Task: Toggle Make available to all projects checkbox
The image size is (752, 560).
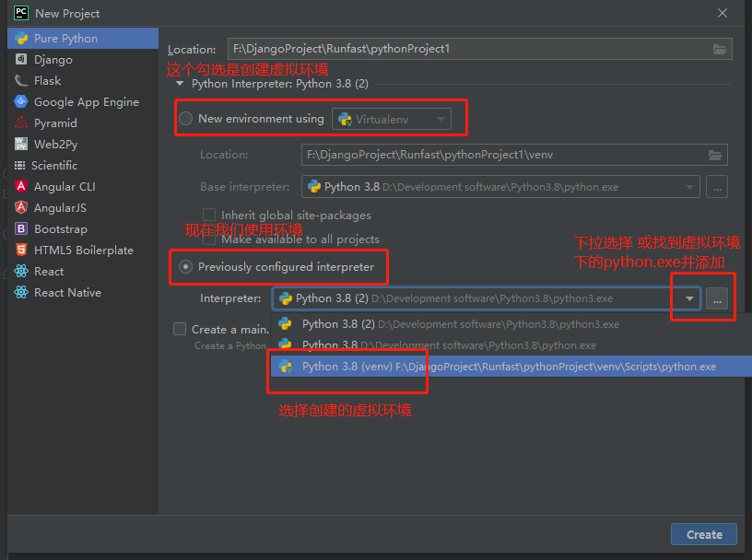Action: click(x=209, y=239)
